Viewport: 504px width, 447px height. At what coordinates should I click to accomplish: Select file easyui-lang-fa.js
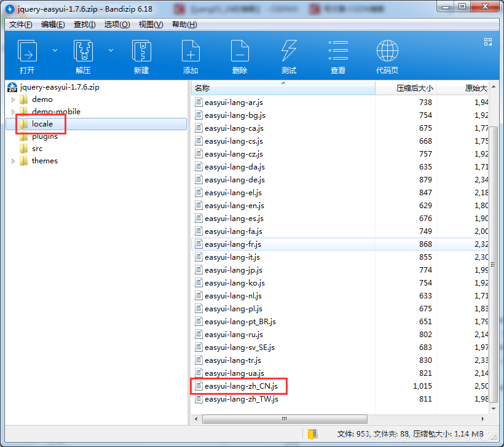[234, 231]
